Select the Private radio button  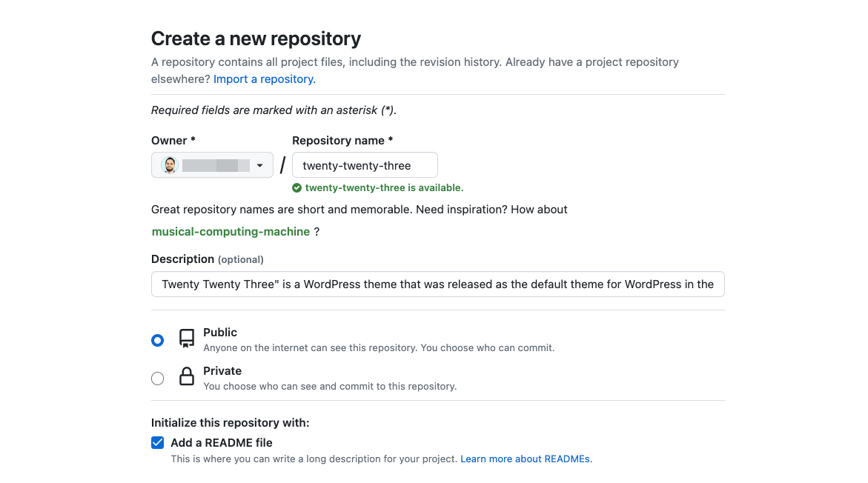pos(157,379)
